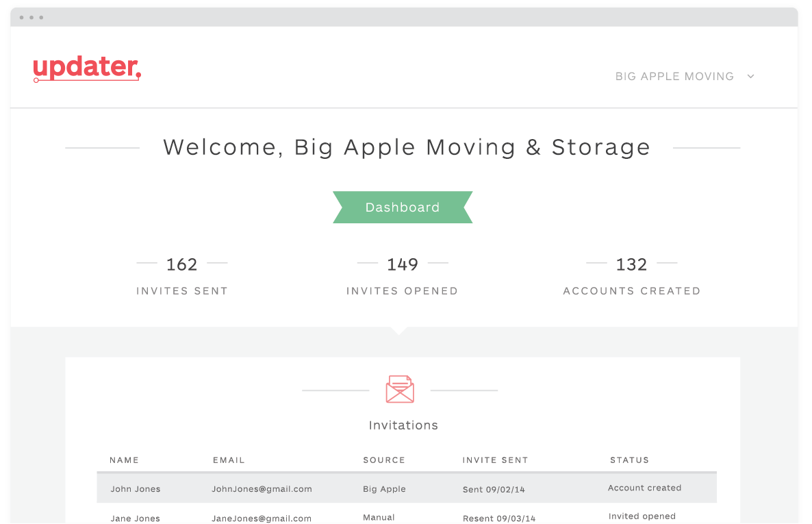Select the John Jones name cell

pos(135,489)
